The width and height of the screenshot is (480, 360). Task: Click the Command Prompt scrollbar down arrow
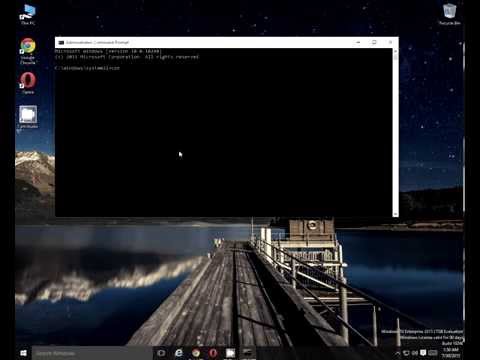[x=396, y=214]
